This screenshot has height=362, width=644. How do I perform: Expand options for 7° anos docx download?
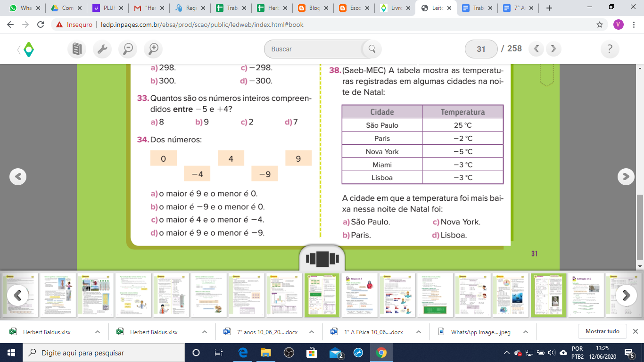coord(312,332)
